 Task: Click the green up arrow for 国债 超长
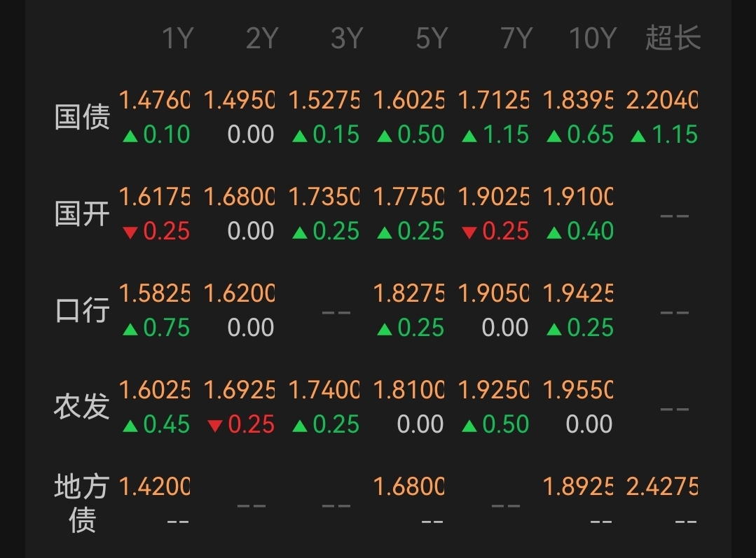click(x=638, y=135)
